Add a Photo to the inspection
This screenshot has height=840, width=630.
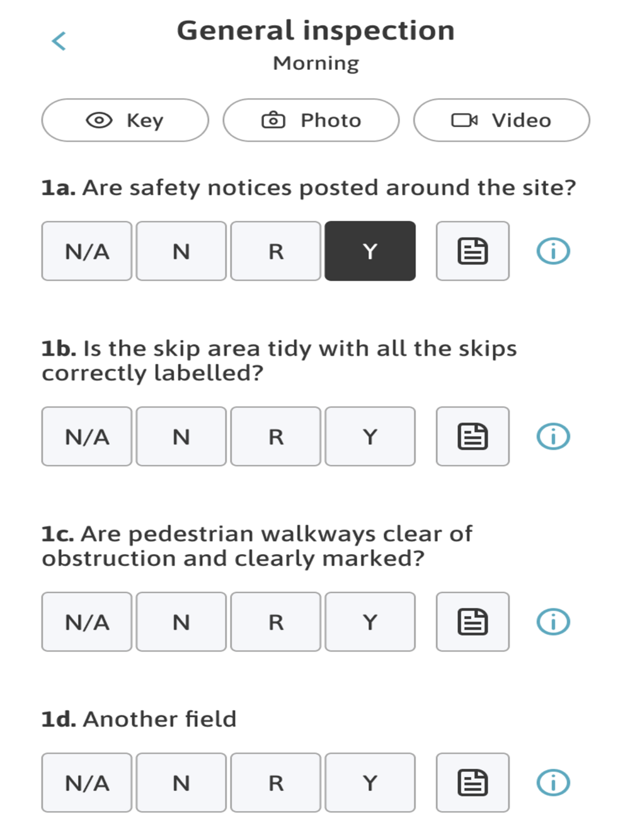click(311, 120)
